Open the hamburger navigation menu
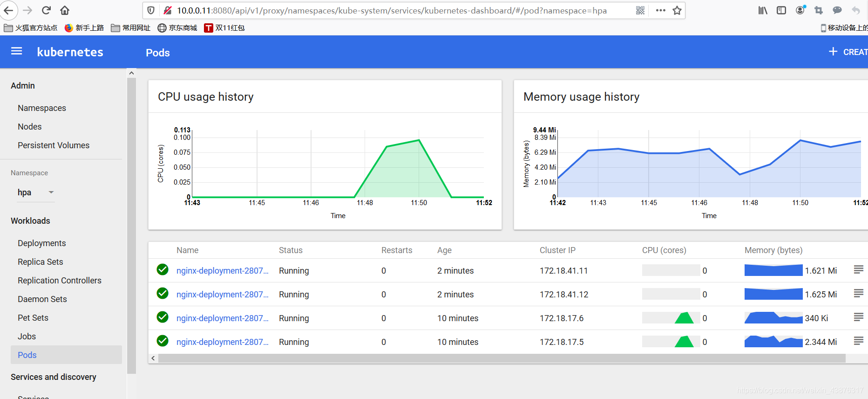868x399 pixels. click(17, 51)
